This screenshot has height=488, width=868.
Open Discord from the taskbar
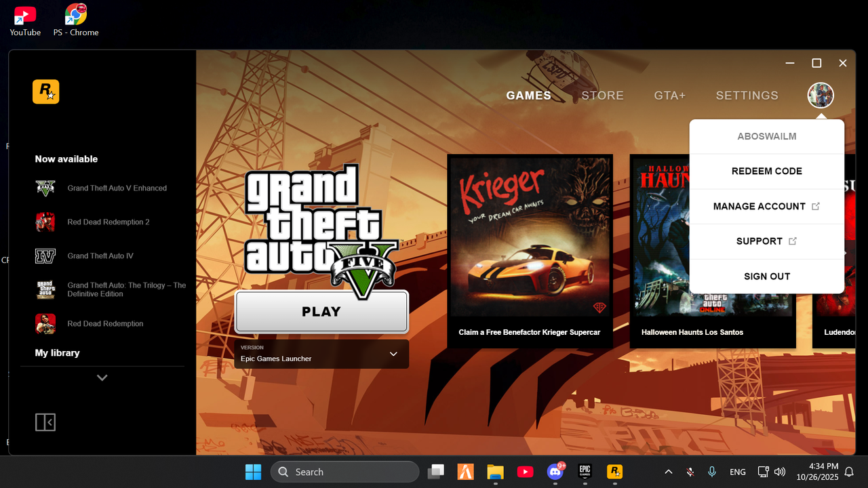555,472
